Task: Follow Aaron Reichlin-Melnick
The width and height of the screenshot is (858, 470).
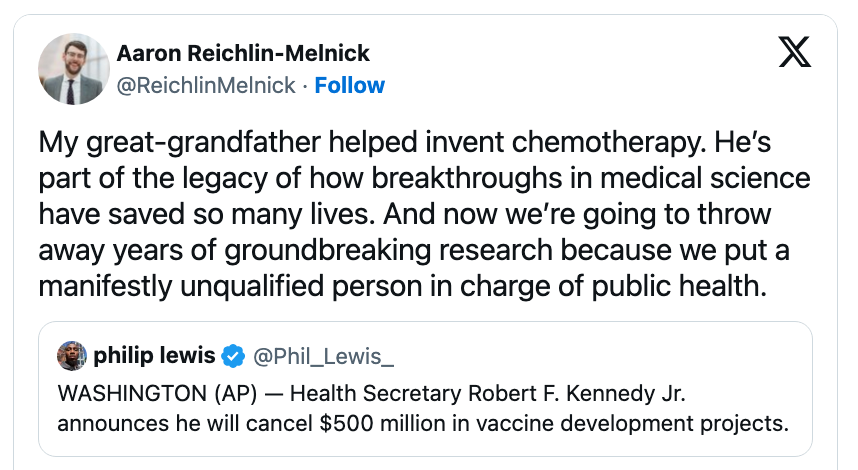Action: (x=349, y=86)
